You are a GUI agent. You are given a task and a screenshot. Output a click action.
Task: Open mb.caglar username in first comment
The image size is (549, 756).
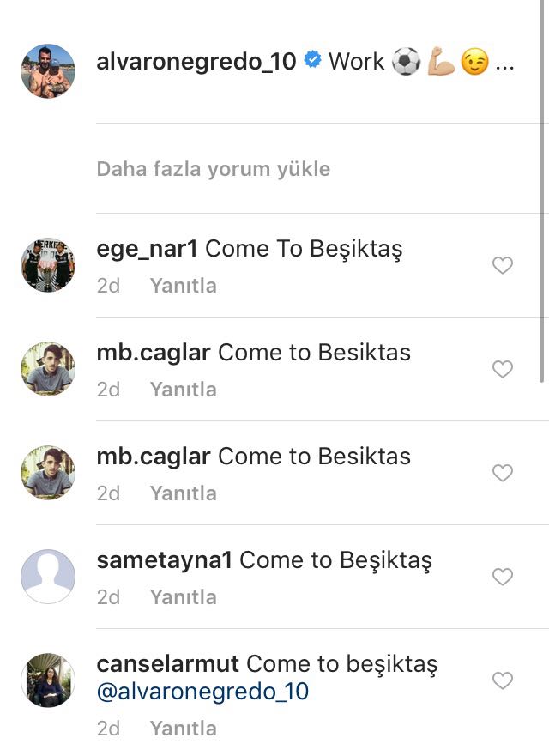coord(154,353)
